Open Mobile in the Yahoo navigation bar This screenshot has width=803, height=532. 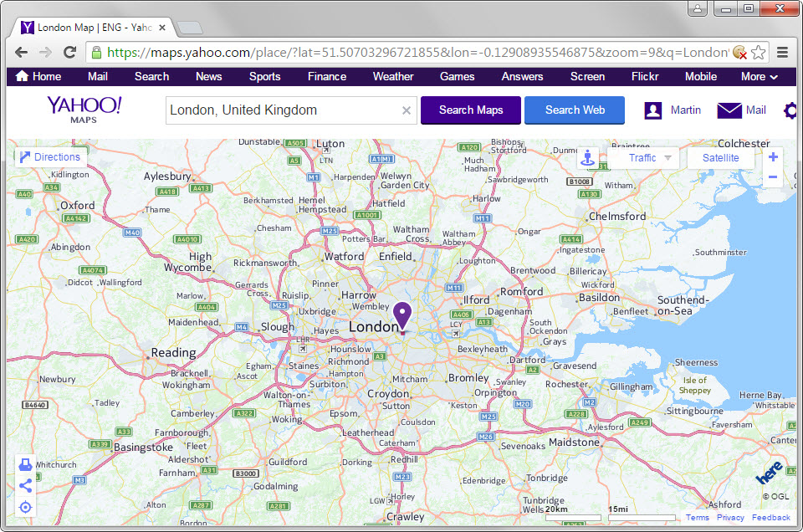click(x=701, y=76)
